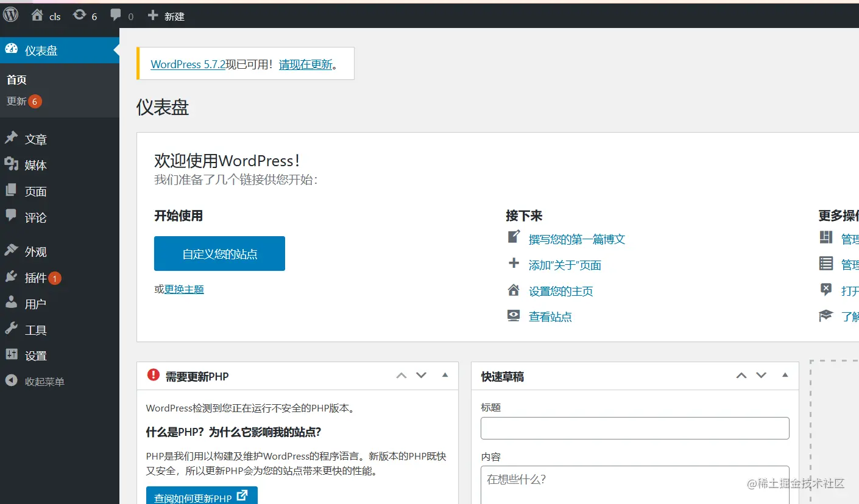The image size is (859, 504).
Task: Click the red warning icon in 需要更新PHP
Action: tap(154, 375)
